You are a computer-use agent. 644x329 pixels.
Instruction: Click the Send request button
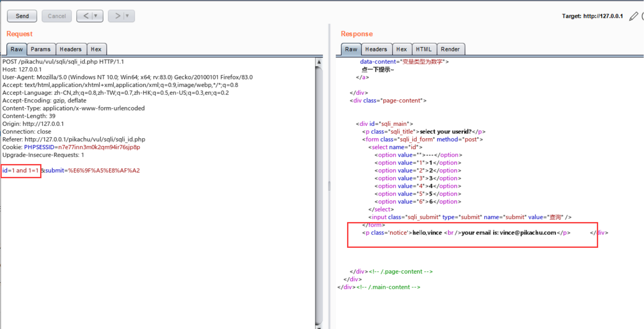[22, 16]
